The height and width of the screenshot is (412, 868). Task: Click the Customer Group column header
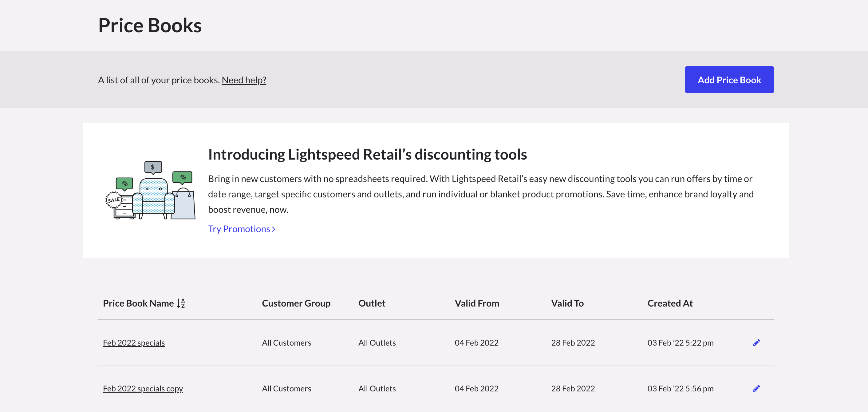tap(296, 303)
